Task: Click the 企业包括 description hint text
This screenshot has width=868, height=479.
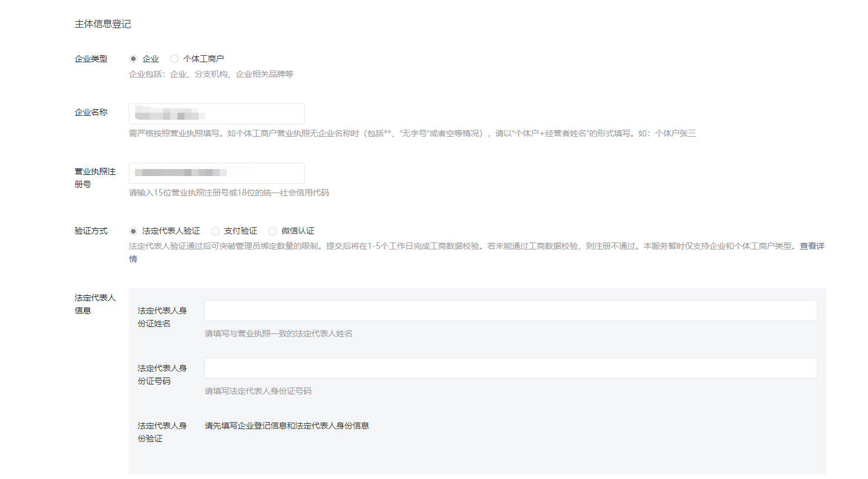Action: click(x=211, y=74)
